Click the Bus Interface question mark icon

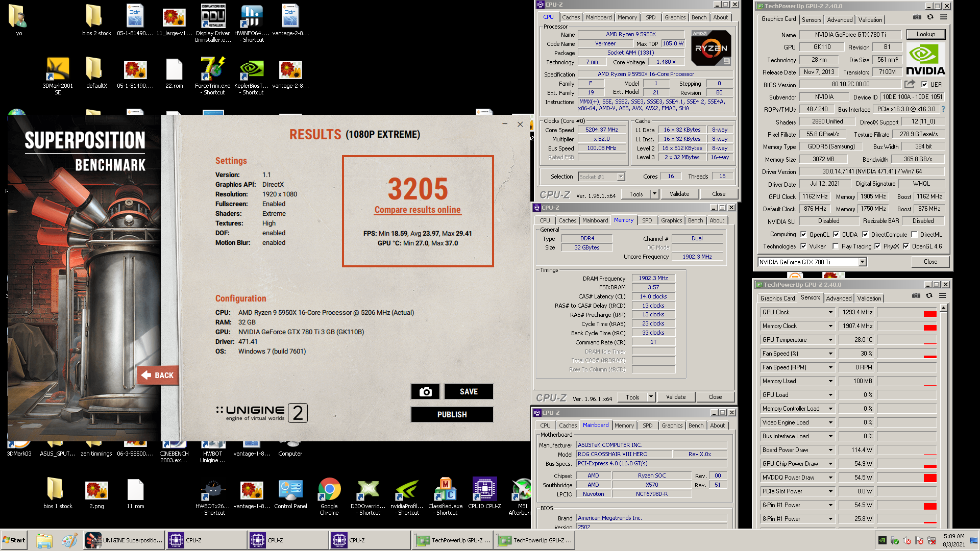943,109
